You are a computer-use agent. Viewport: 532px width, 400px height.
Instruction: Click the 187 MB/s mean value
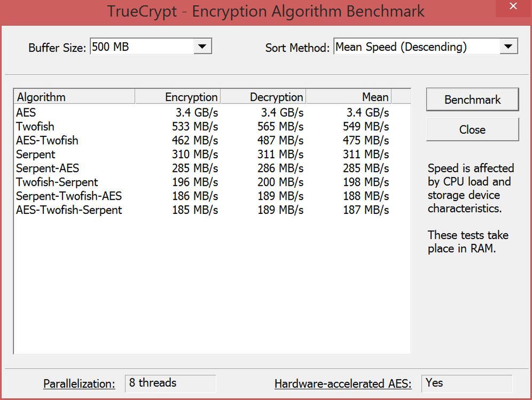tap(366, 210)
